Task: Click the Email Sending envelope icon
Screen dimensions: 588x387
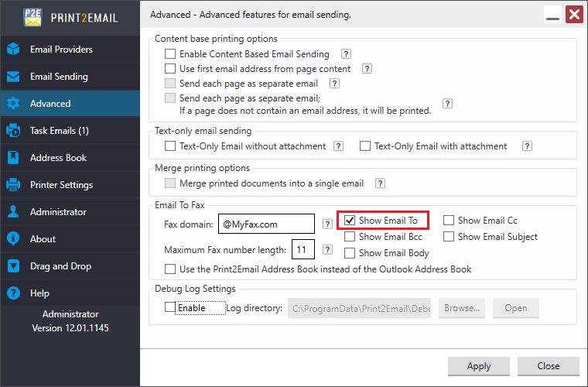Action: pyautogui.click(x=13, y=77)
